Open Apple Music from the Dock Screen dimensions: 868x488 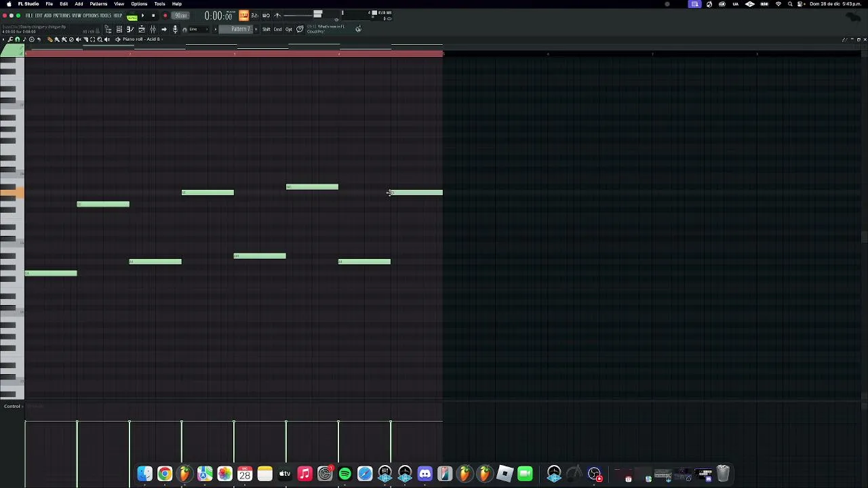[304, 473]
